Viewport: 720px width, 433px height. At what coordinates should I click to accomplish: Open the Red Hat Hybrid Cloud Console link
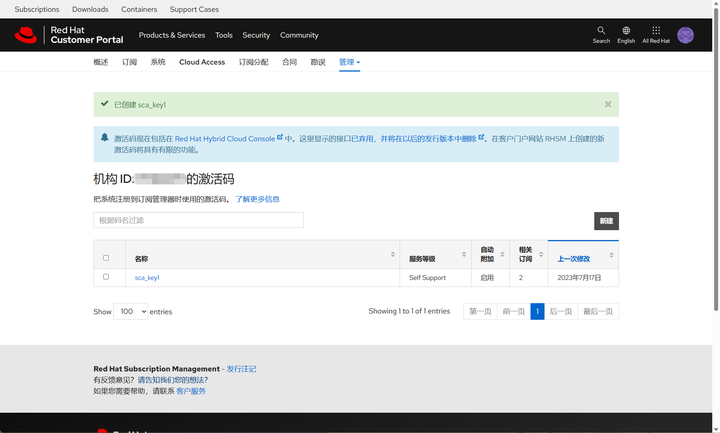tap(225, 139)
